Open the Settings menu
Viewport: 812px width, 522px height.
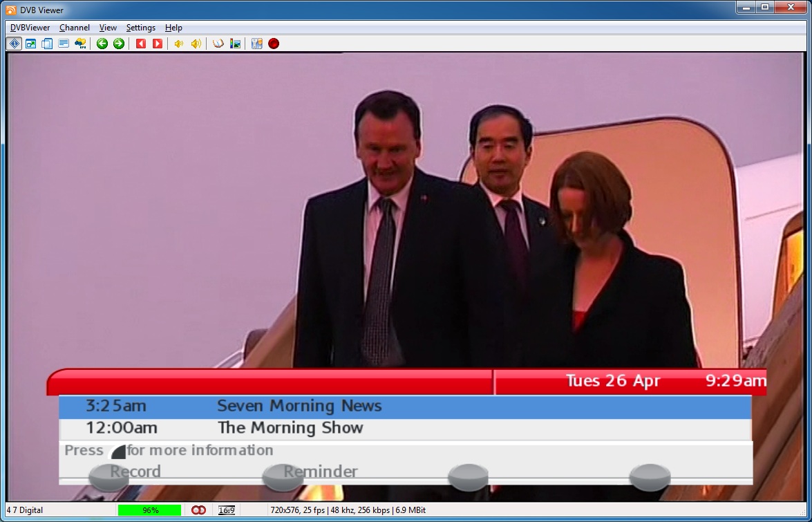141,28
